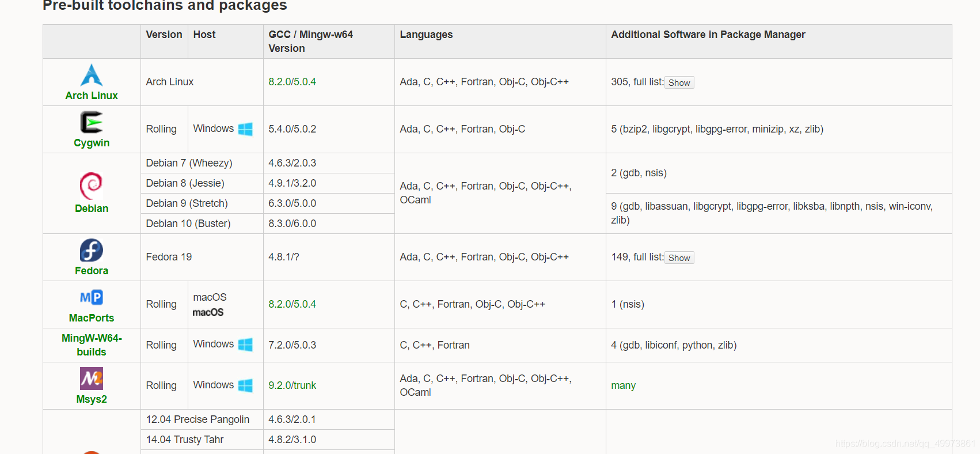This screenshot has width=980, height=454.
Task: Click version 4.6.3/2.0.1 cell
Action: click(329, 419)
